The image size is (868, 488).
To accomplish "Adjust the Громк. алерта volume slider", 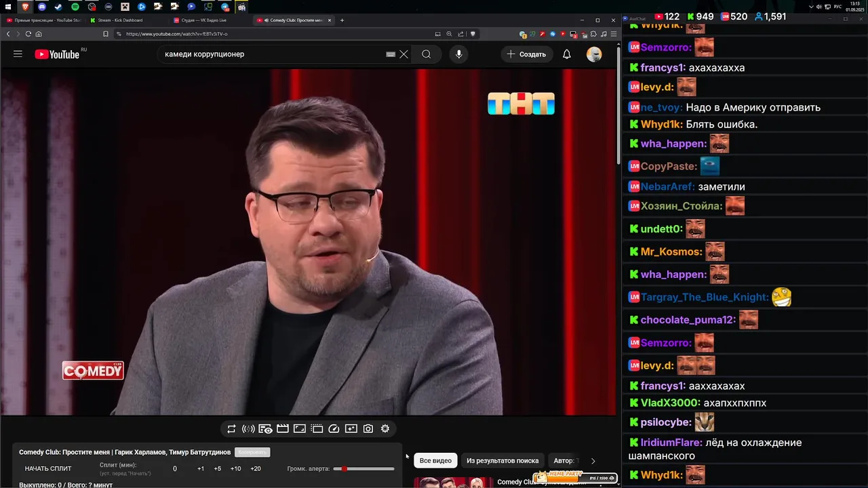I will [363, 468].
